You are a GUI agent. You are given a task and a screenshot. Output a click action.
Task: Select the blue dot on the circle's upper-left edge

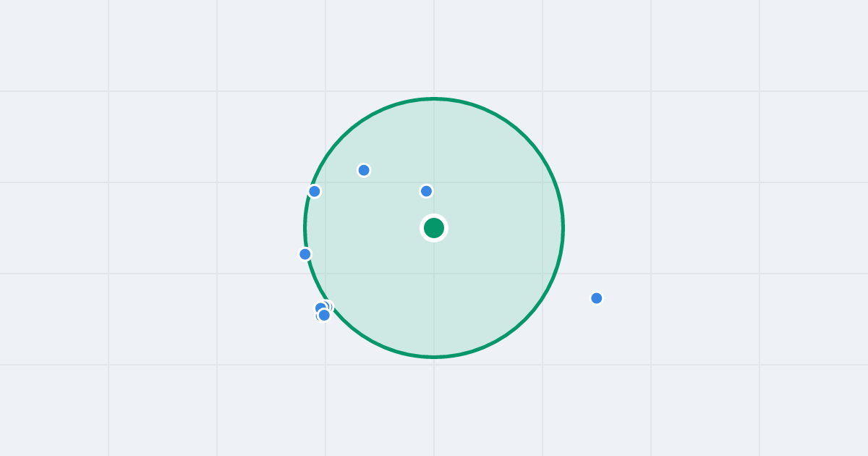pyautogui.click(x=315, y=191)
